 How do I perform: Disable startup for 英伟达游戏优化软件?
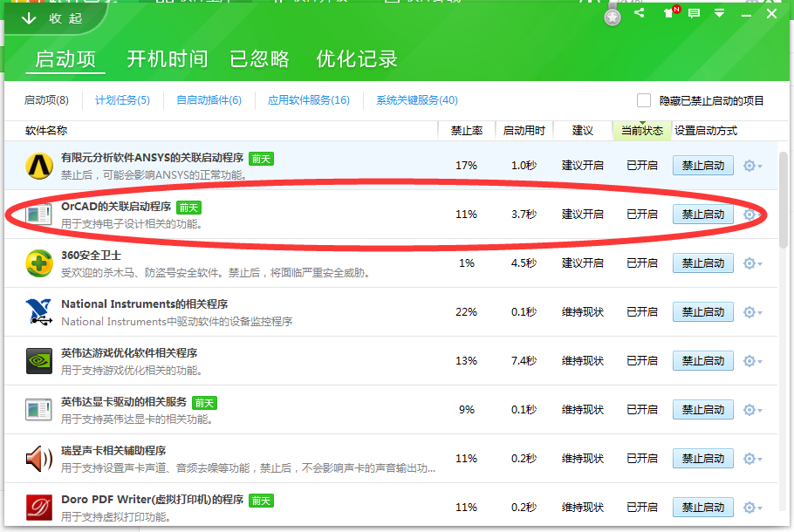tap(703, 361)
